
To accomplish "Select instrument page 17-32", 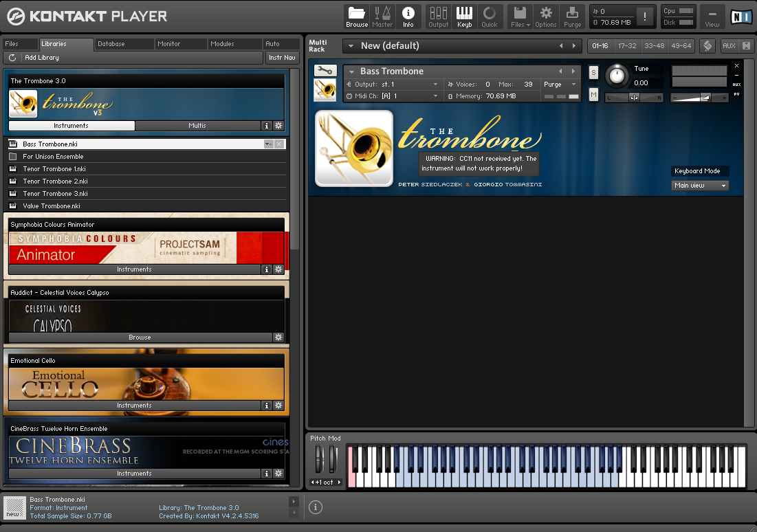I will pyautogui.click(x=627, y=46).
